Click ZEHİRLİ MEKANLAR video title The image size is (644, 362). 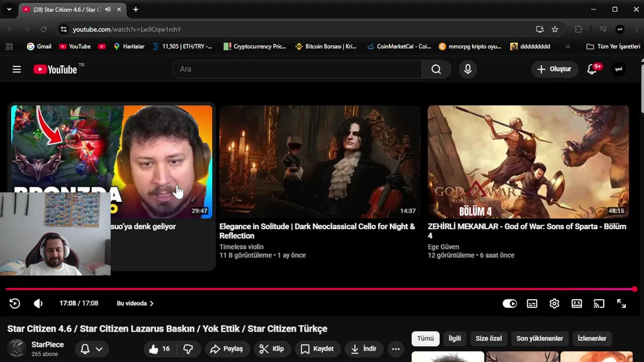click(527, 231)
